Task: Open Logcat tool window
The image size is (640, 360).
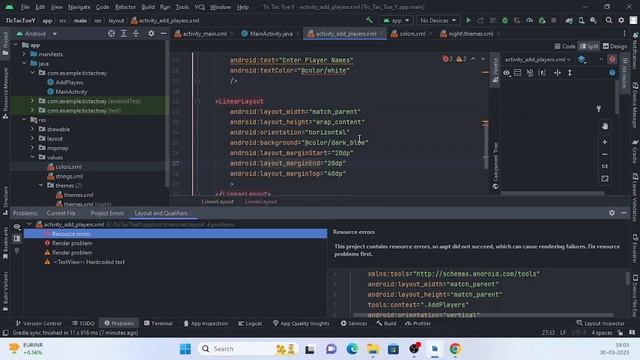Action: tap(250, 323)
